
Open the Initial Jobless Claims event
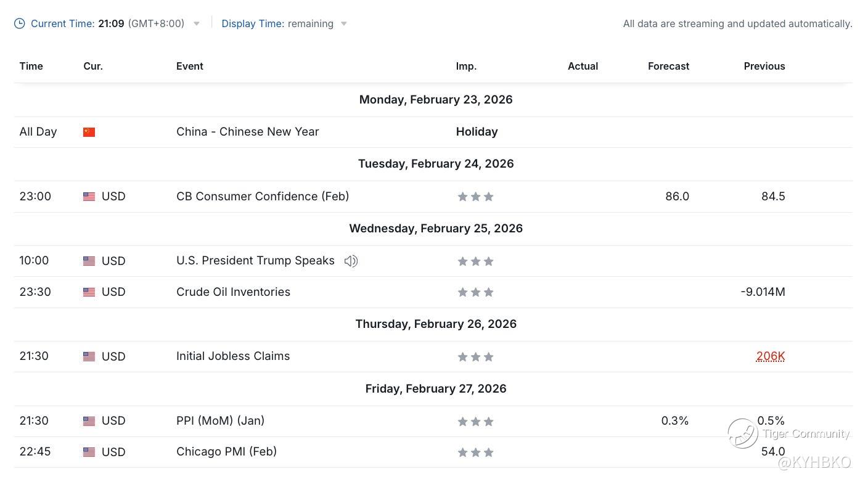pyautogui.click(x=233, y=356)
